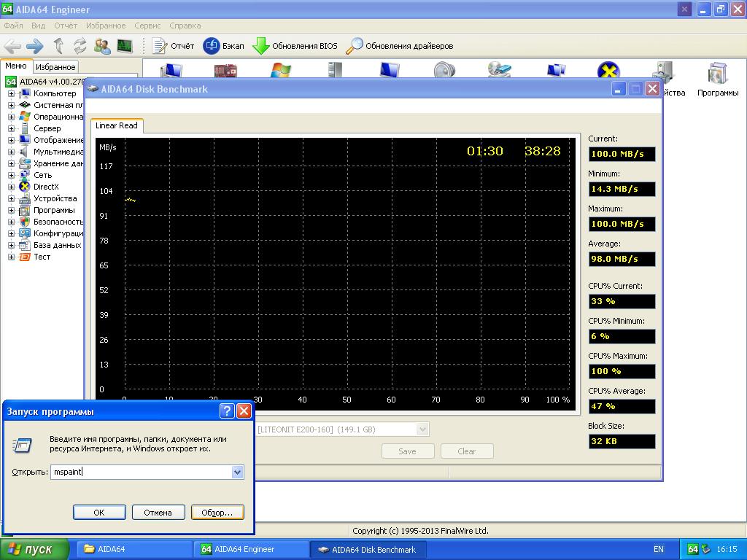Expand the Тест tree node
Screen dimensions: 747x560
pos(11,257)
